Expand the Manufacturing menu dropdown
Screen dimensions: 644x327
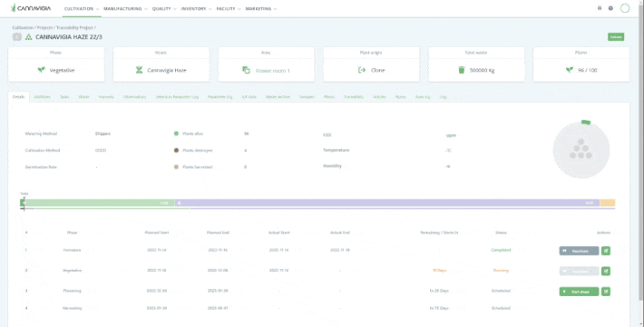point(125,9)
